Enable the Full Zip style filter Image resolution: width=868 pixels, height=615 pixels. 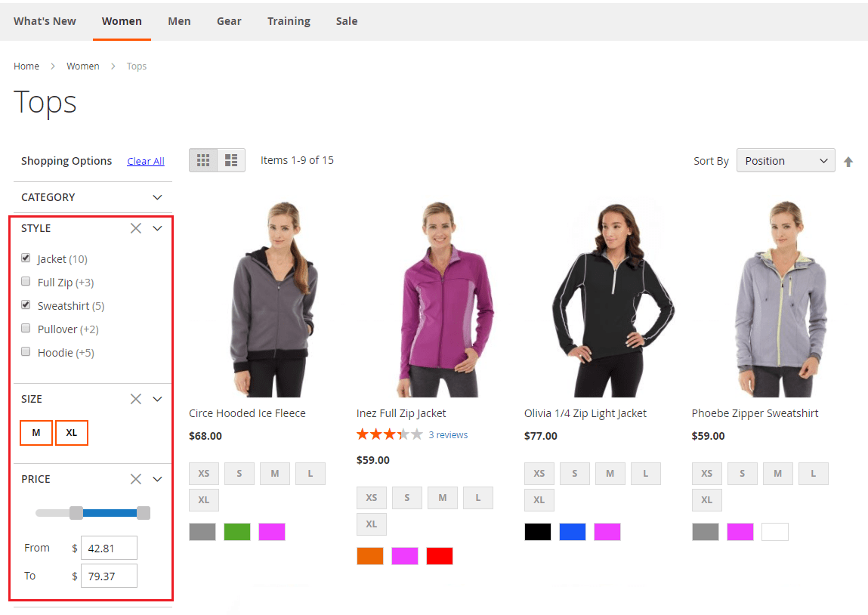tap(26, 281)
